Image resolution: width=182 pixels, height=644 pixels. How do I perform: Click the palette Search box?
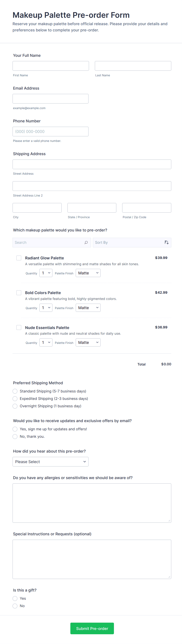coord(49,243)
